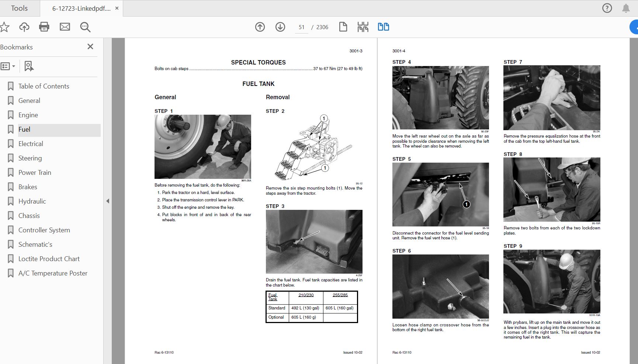The height and width of the screenshot is (364, 638).
Task: Click bookmark icon beside Table of Contents
Action: pyautogui.click(x=11, y=86)
